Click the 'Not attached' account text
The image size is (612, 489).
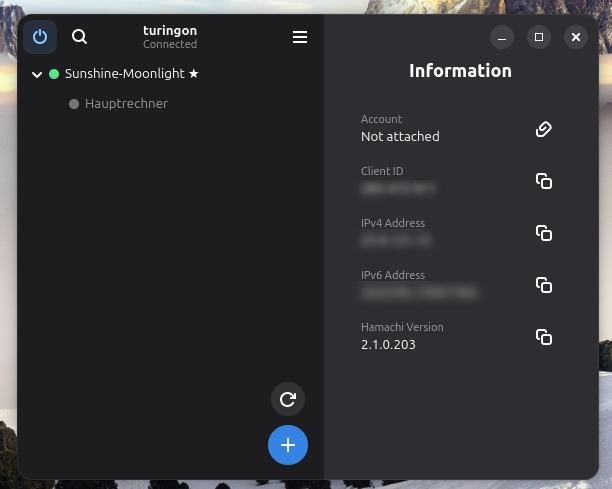(400, 136)
